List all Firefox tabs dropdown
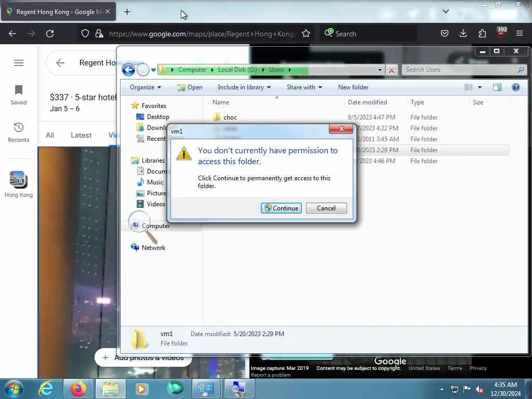532x399 pixels. pos(445,11)
